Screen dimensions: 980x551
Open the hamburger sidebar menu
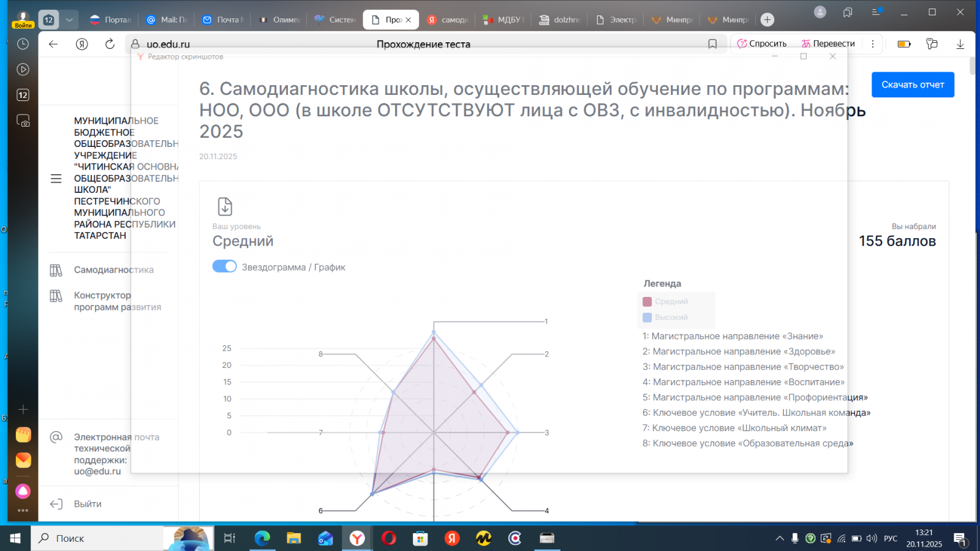pyautogui.click(x=56, y=178)
